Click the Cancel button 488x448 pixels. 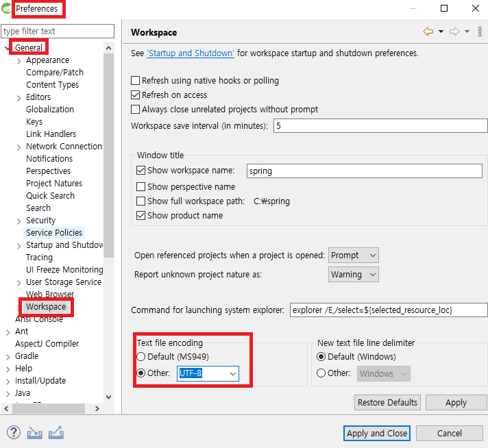pos(450,434)
